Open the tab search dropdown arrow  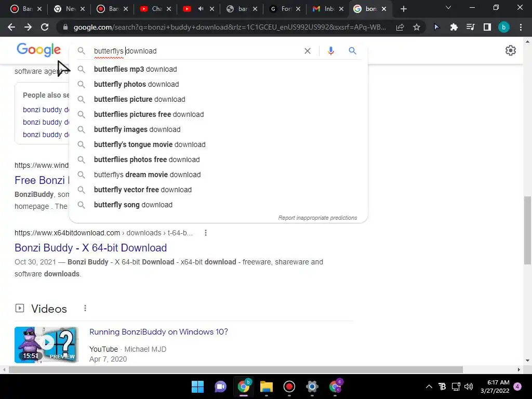point(448,7)
